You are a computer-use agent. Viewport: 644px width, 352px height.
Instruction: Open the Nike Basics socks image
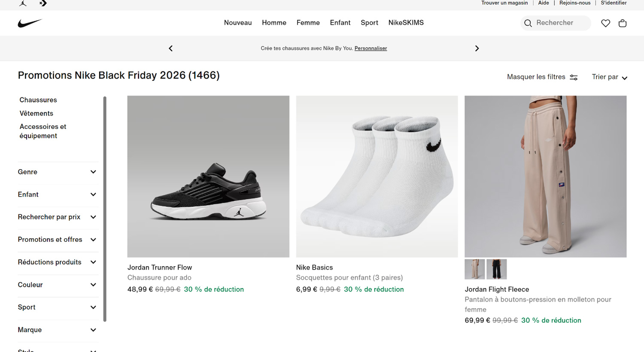pos(377,176)
